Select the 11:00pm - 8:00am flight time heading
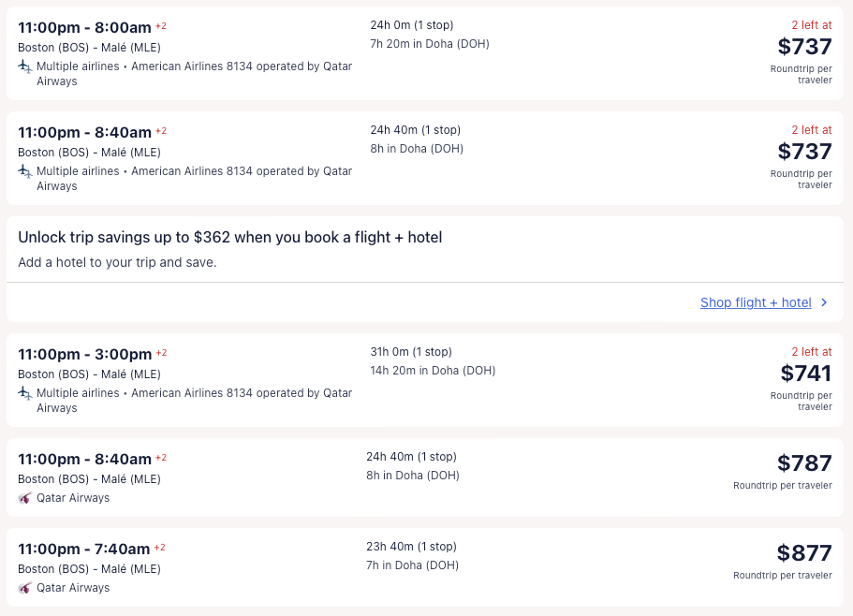 84,27
